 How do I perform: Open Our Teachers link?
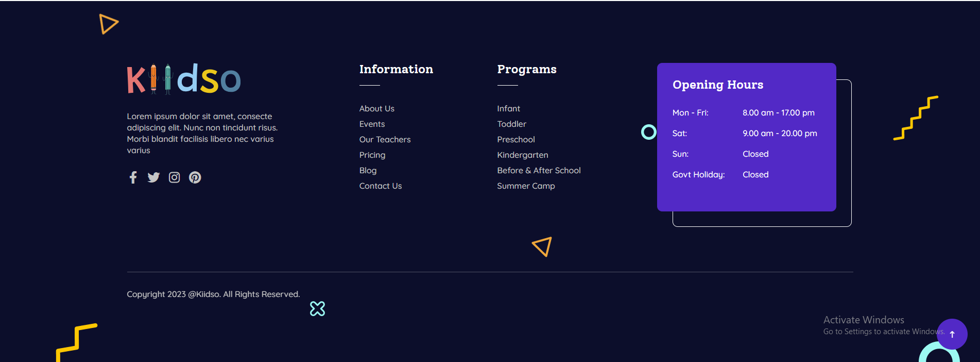(385, 140)
